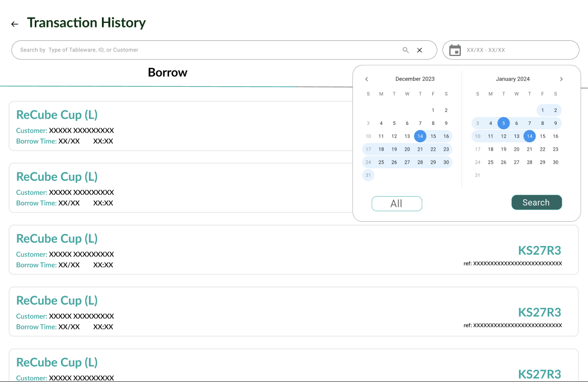Select December 7 in the calendar
The image size is (588, 382).
point(420,123)
